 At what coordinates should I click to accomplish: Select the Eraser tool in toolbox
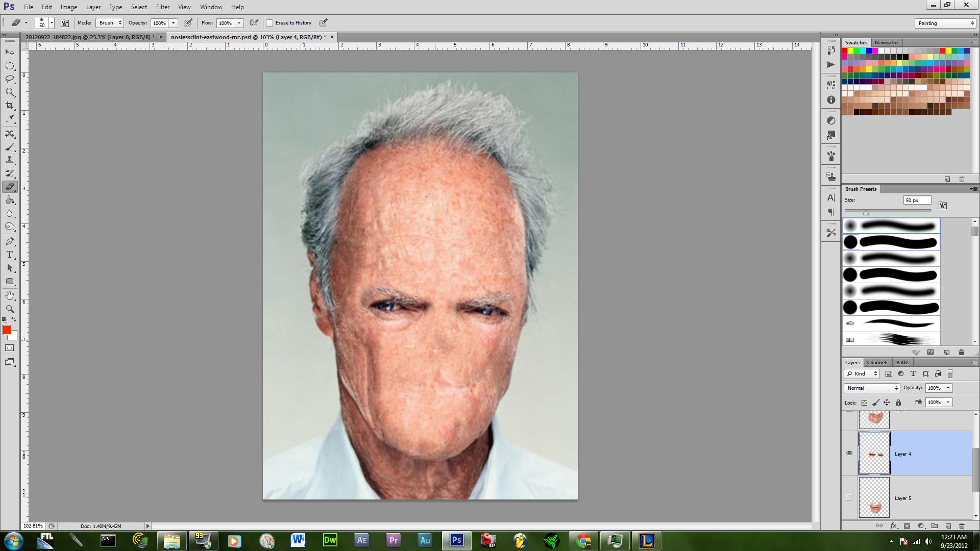(x=10, y=187)
